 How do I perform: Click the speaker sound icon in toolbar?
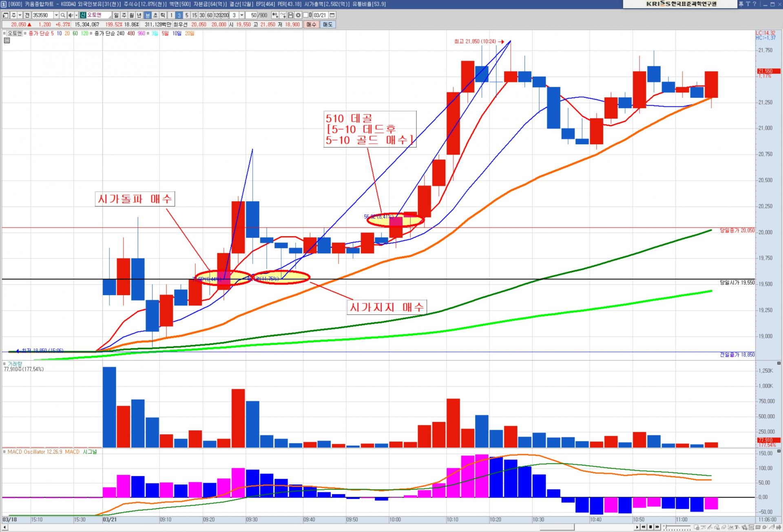point(71,15)
